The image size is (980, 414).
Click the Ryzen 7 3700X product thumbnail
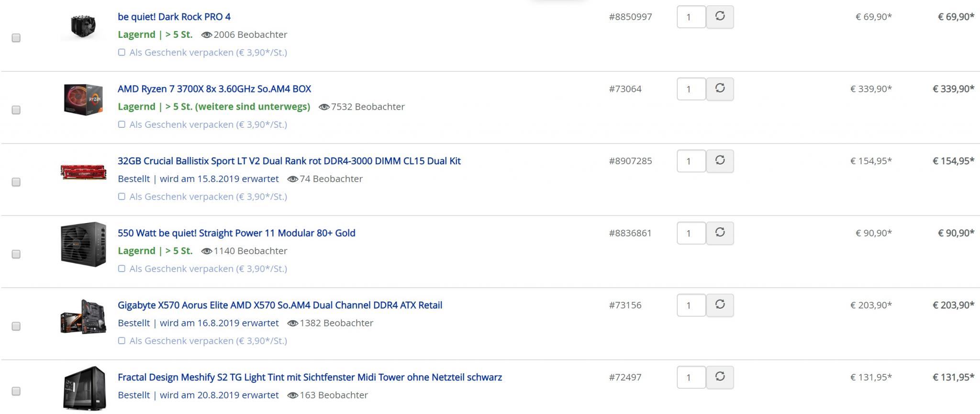(x=83, y=99)
